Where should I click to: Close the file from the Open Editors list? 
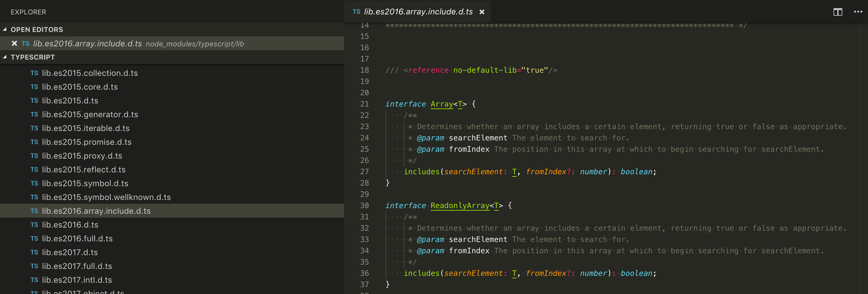14,44
